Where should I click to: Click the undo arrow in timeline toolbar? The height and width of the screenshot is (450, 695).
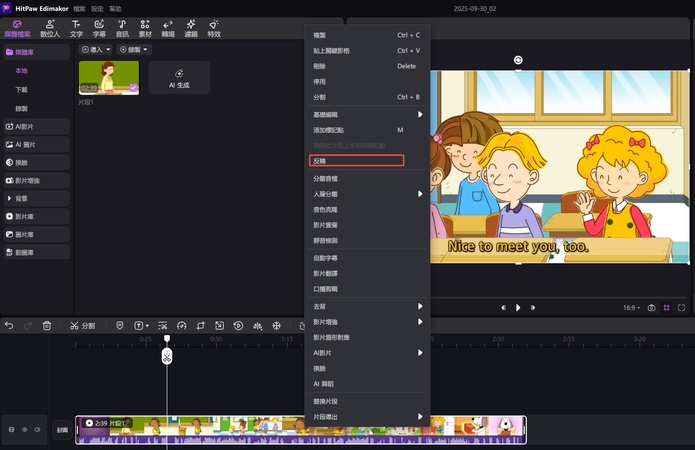(x=10, y=326)
